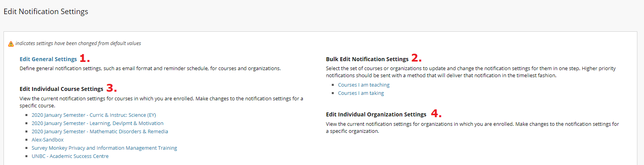Click the Alex-Sandbox course link
Viewport: 644px width, 165px height.
point(47,140)
